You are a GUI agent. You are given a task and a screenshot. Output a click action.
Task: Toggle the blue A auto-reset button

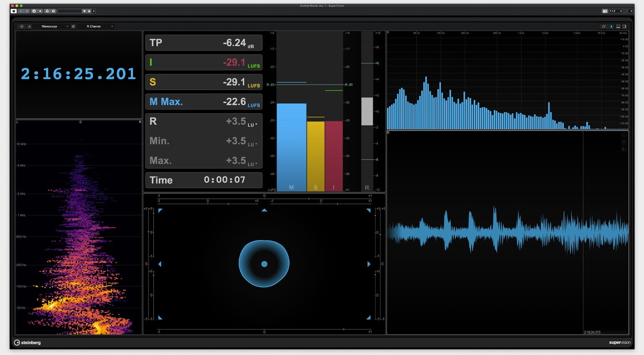tap(611, 26)
